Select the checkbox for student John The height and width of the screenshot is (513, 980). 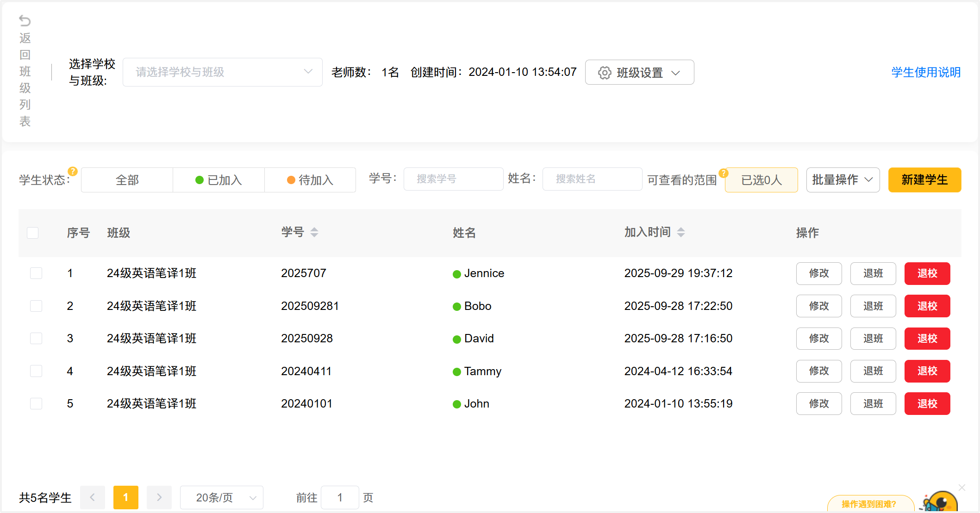coord(36,404)
